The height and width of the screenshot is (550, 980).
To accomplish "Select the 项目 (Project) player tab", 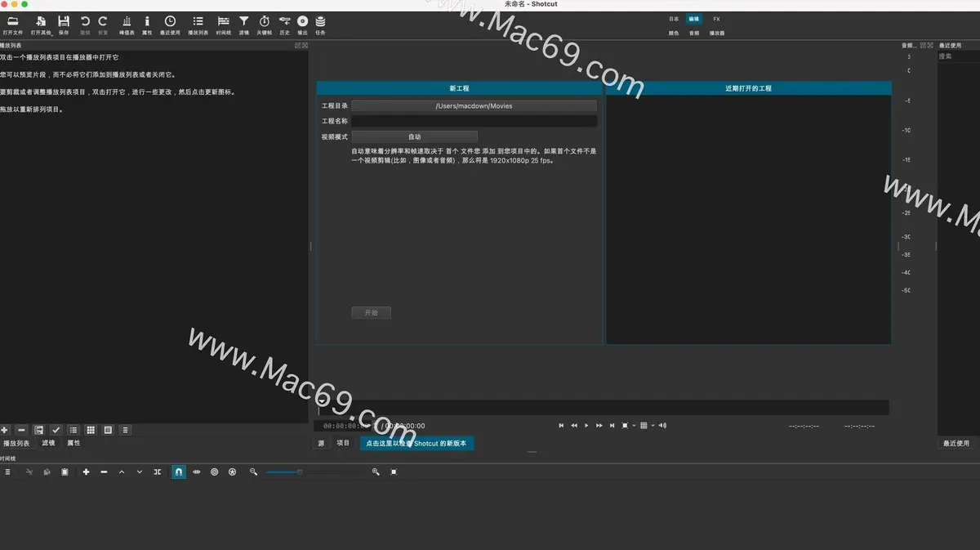I will 343,444.
